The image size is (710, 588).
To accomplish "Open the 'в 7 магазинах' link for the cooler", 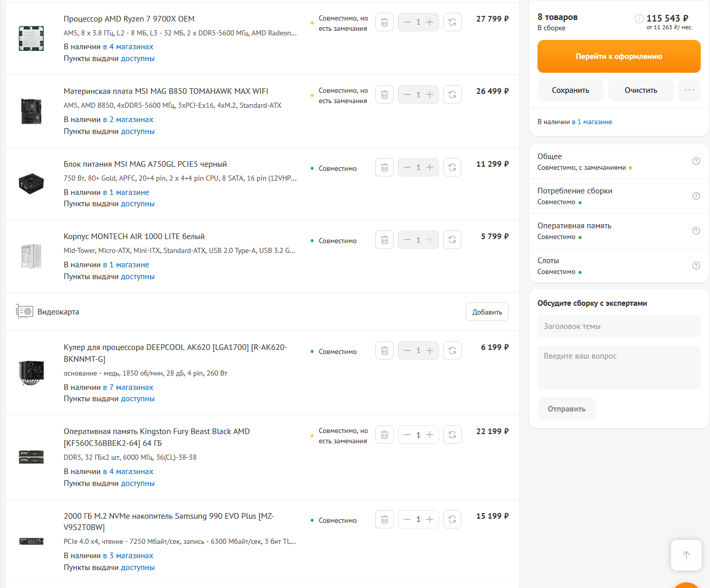I will (x=128, y=387).
